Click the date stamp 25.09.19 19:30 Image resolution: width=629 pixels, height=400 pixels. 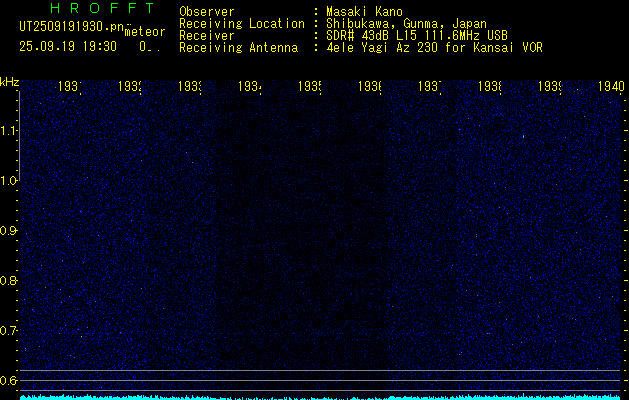click(68, 47)
